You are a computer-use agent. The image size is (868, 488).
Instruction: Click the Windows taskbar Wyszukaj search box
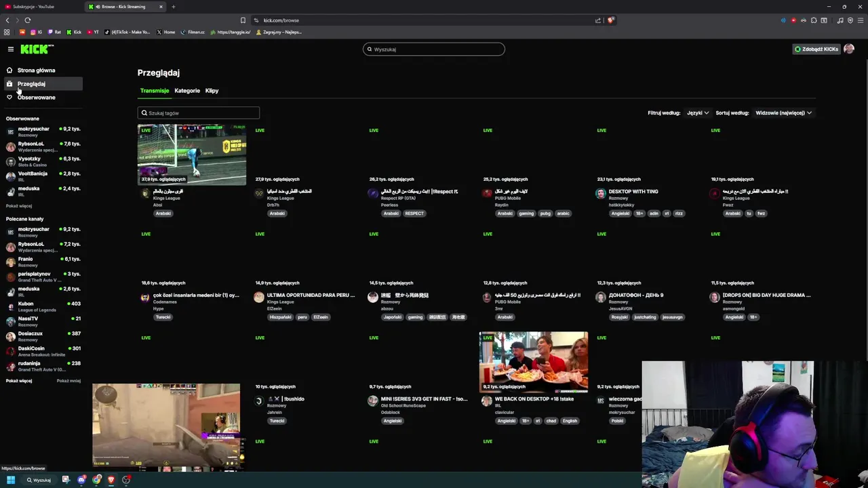point(39,480)
